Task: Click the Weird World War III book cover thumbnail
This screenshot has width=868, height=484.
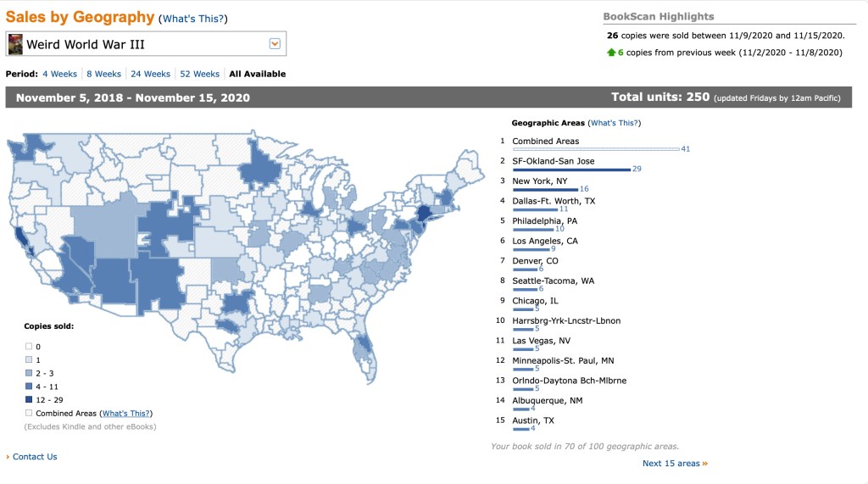Action: point(15,43)
